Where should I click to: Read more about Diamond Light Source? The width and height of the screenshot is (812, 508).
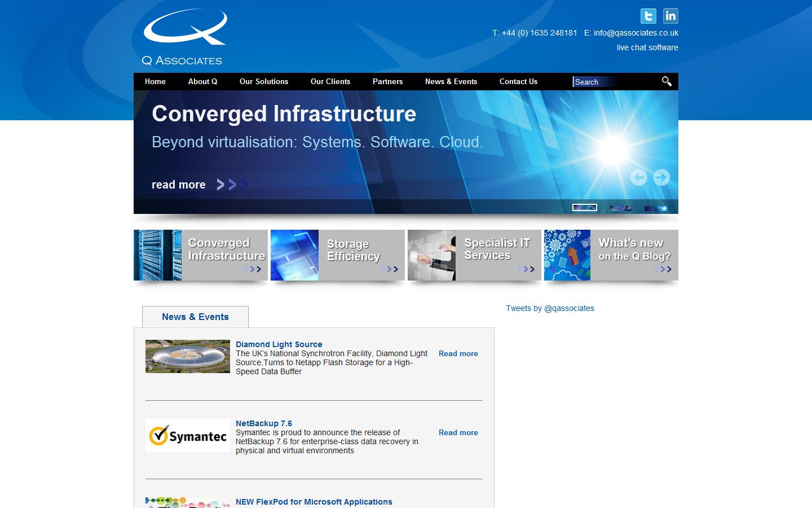pos(458,353)
